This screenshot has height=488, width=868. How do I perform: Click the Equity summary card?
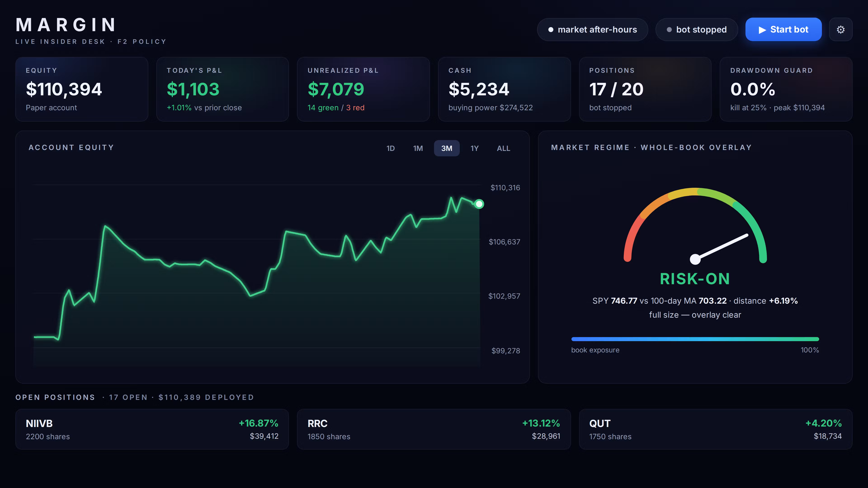point(82,89)
